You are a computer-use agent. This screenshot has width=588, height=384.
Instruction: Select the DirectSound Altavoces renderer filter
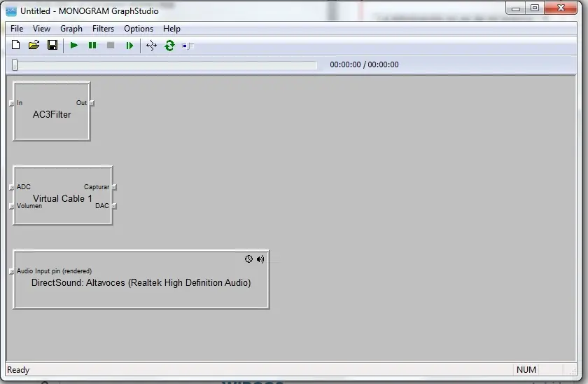pyautogui.click(x=141, y=280)
